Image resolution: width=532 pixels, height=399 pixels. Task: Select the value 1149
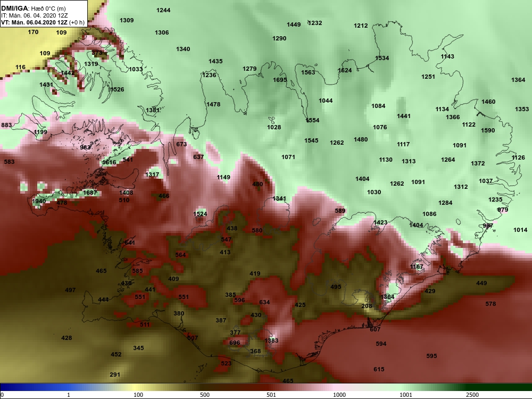coord(223,177)
